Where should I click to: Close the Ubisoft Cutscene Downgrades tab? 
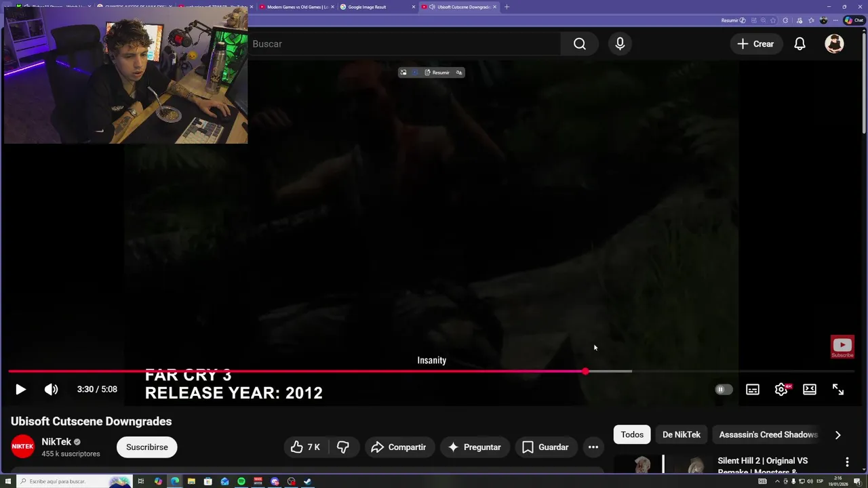click(x=494, y=7)
